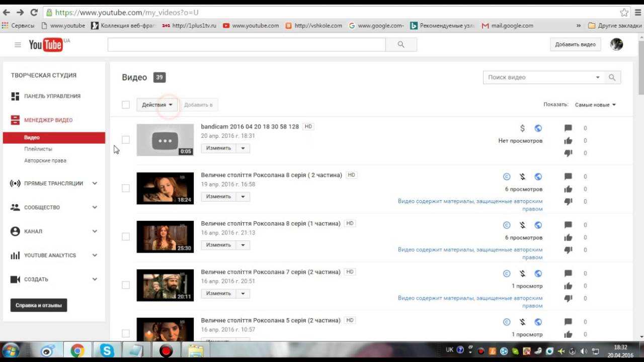
Task: Focus the Поиск видео field
Action: (x=538, y=77)
